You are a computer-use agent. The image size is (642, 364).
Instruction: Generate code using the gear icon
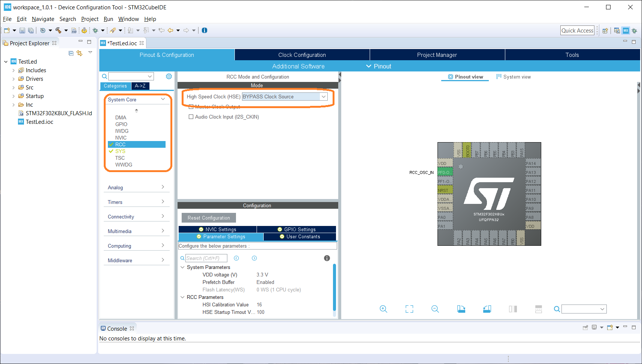pyautogui.click(x=84, y=30)
